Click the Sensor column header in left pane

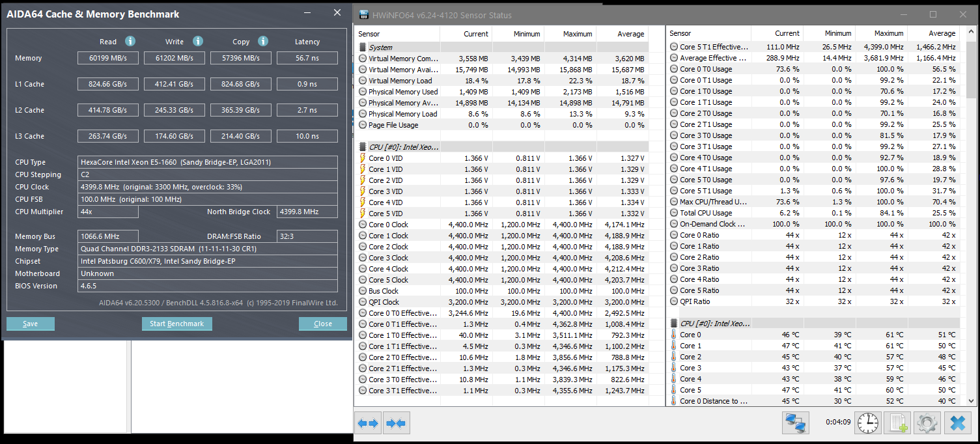coord(397,34)
